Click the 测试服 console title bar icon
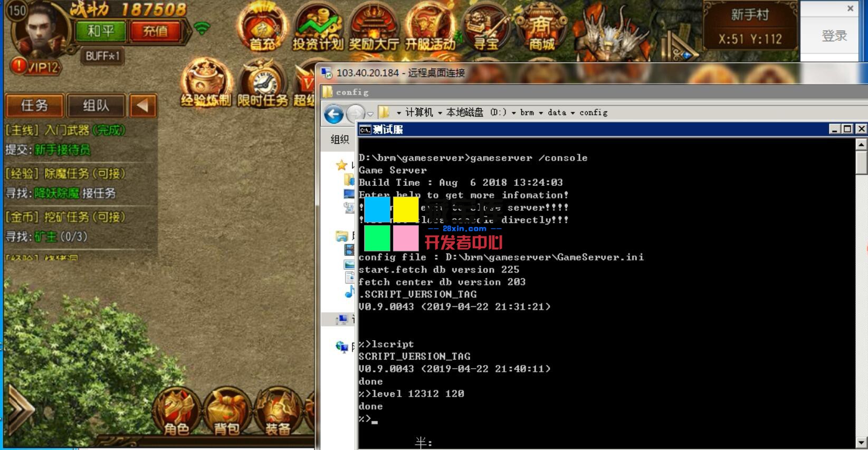868x450 pixels. (365, 130)
